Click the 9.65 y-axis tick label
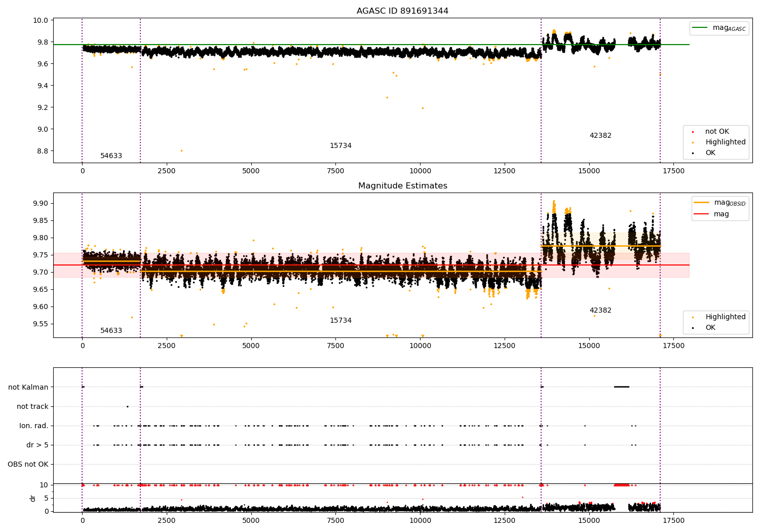The height and width of the screenshot is (532, 760). coord(42,289)
